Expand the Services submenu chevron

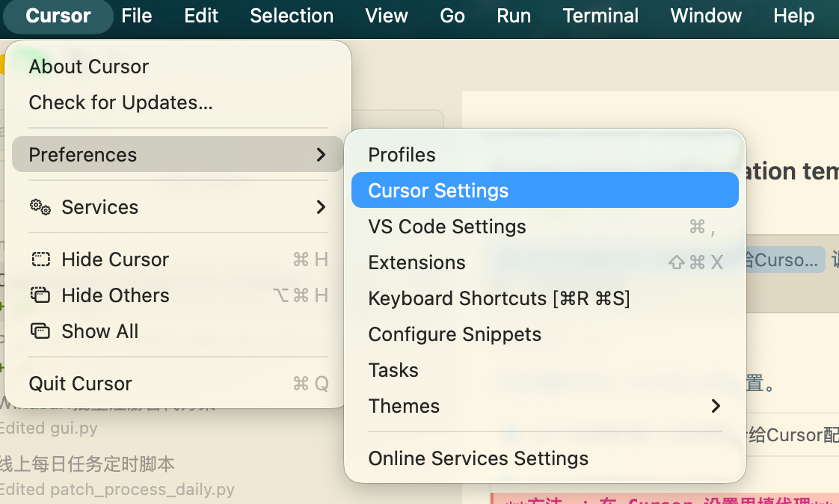click(321, 207)
